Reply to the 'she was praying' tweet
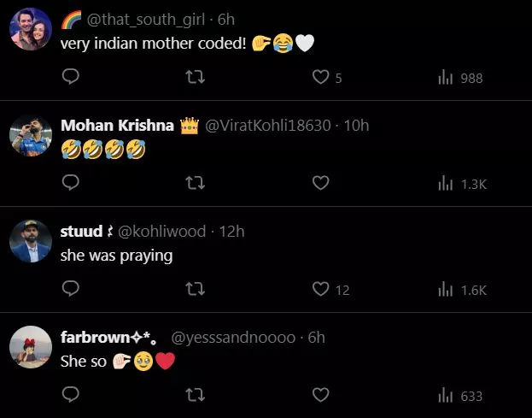Viewport: 532px width, 418px height. pos(71,288)
